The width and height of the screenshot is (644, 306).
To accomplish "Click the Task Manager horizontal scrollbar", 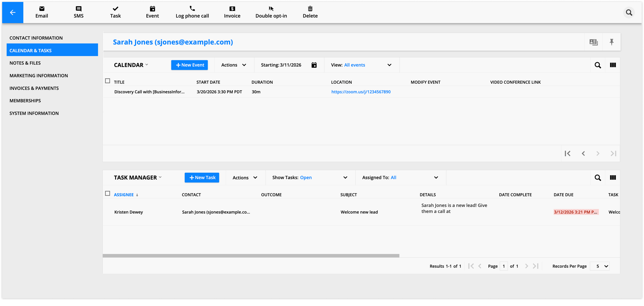I will tap(251, 255).
